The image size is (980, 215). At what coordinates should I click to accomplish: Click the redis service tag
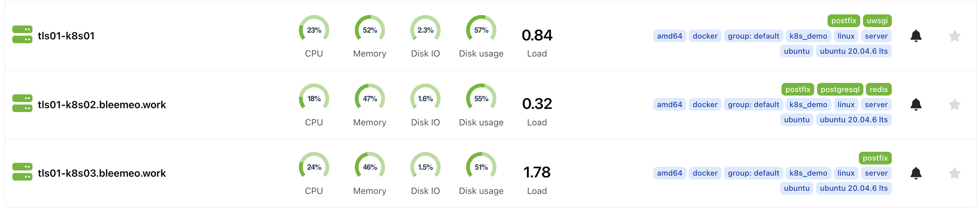878,90
